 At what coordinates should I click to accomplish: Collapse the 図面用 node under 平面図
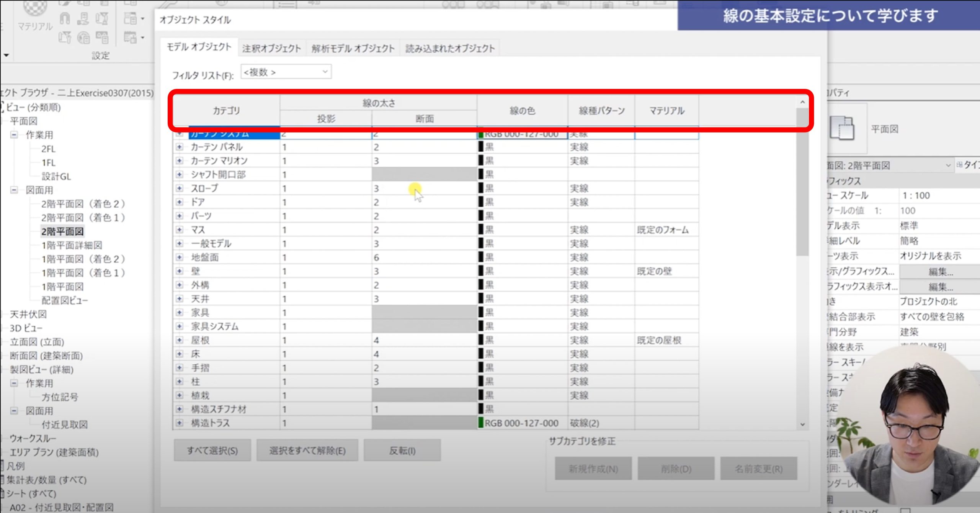pyautogui.click(x=14, y=190)
